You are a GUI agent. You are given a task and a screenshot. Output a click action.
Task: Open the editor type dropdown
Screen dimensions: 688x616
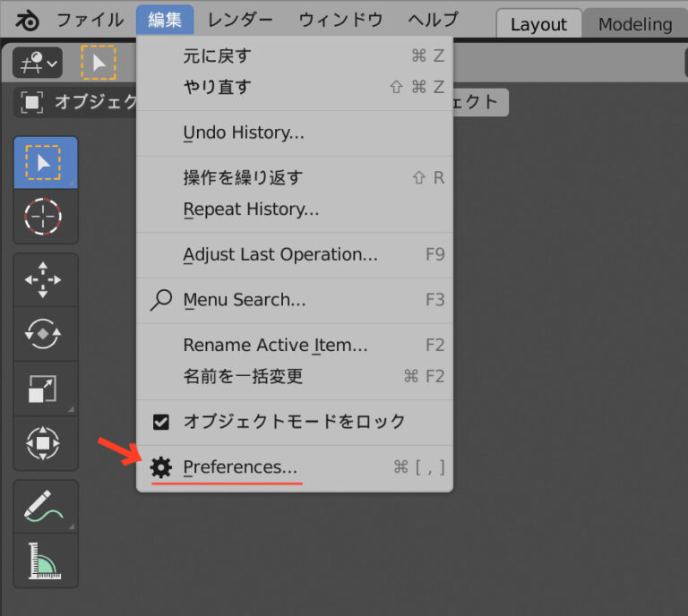(37, 63)
